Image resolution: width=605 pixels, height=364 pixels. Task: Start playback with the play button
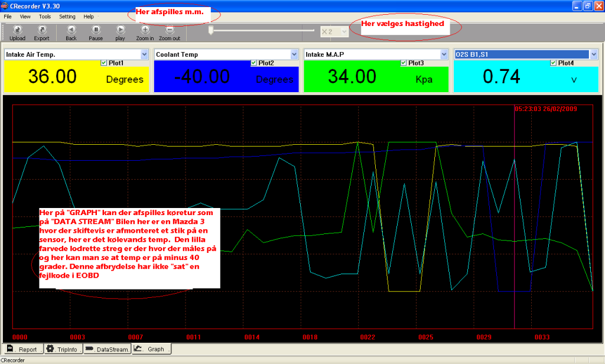[120, 30]
